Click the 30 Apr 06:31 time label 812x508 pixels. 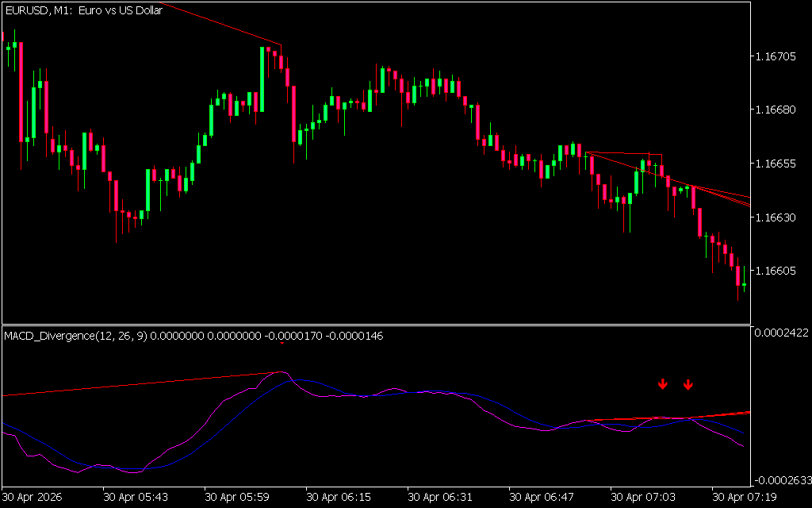pos(439,497)
